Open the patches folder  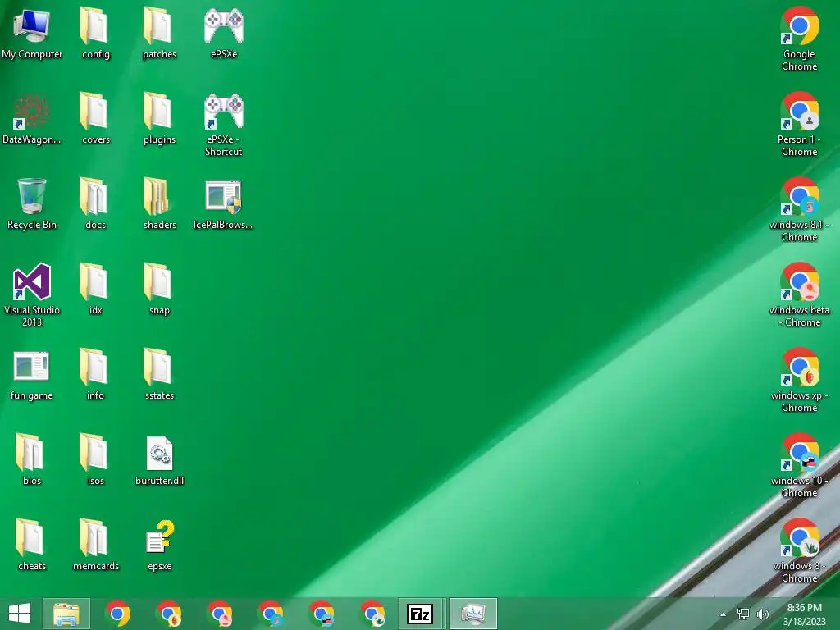click(159, 33)
